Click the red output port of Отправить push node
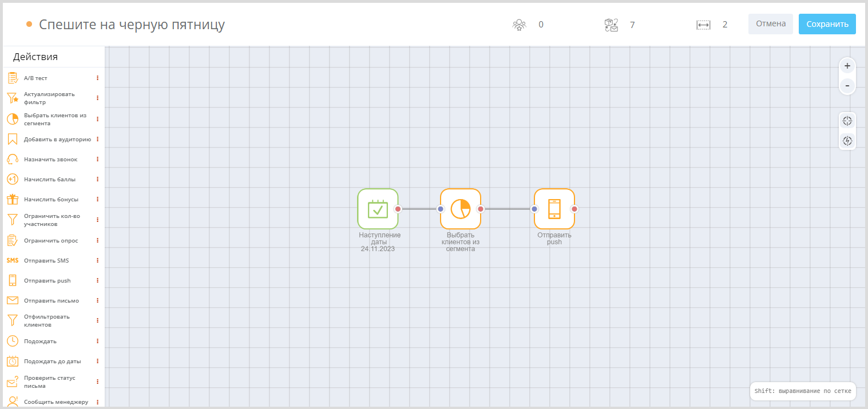This screenshot has height=409, width=868. (x=574, y=209)
